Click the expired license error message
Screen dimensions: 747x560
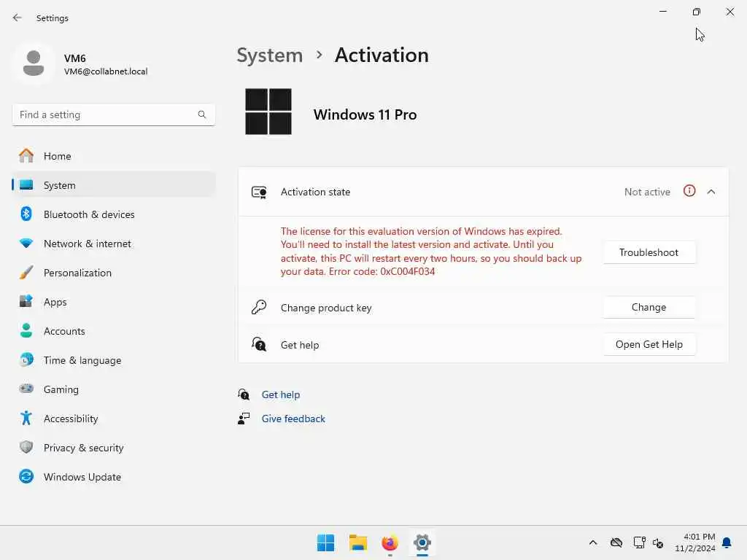430,251
